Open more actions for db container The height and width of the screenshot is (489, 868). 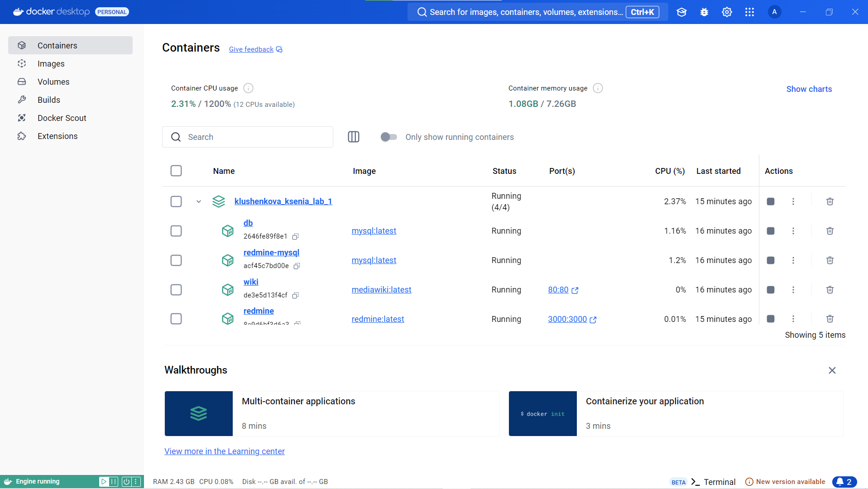(x=793, y=231)
